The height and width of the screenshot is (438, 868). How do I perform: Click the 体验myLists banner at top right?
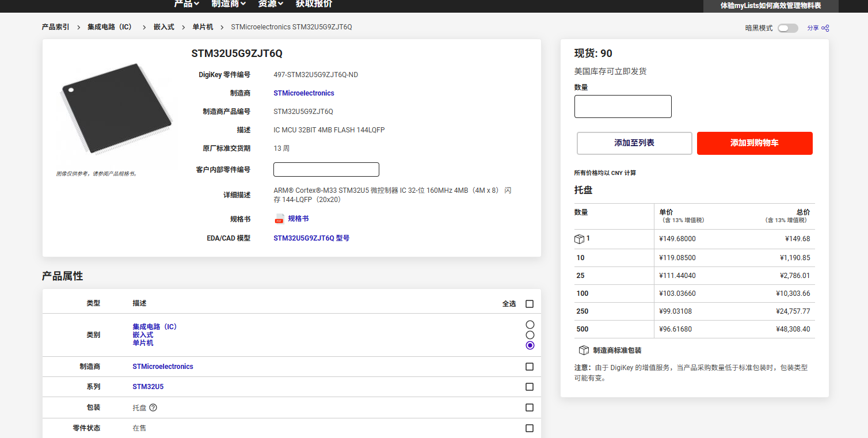[x=771, y=6]
